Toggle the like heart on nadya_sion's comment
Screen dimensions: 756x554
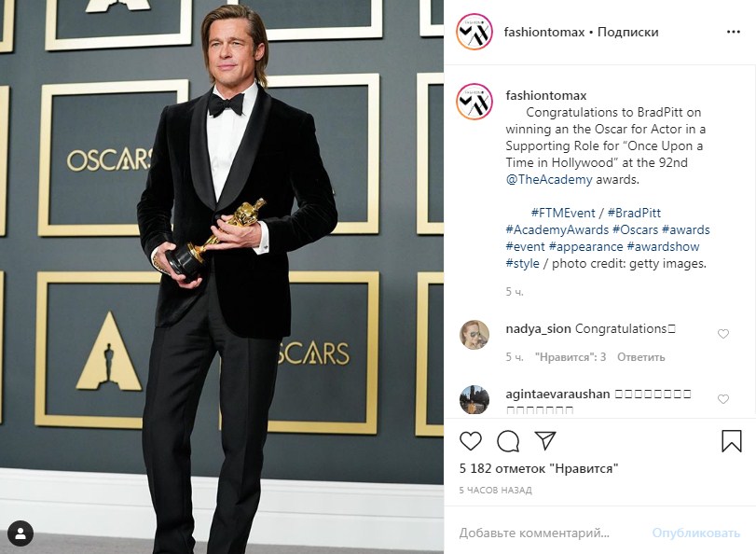[x=724, y=332]
